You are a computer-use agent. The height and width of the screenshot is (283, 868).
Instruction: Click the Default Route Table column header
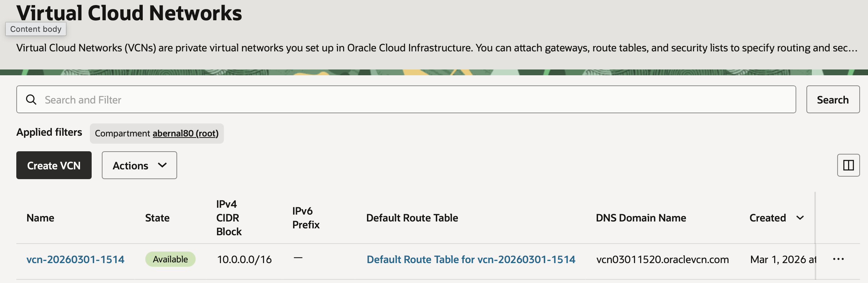pyautogui.click(x=412, y=218)
